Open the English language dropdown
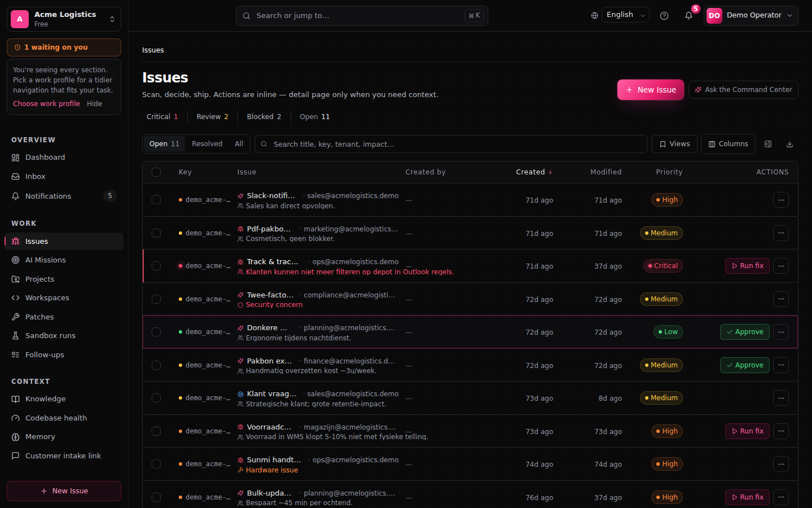The width and height of the screenshot is (812, 508). [x=625, y=15]
